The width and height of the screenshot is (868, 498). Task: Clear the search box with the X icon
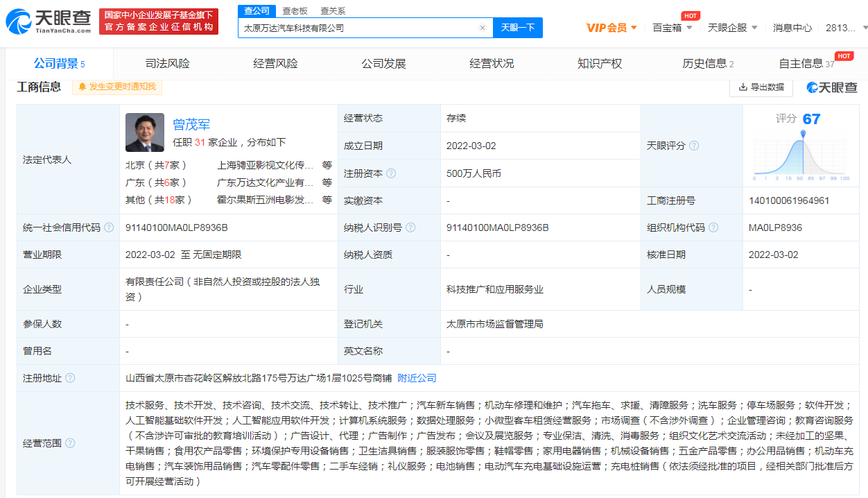click(482, 28)
